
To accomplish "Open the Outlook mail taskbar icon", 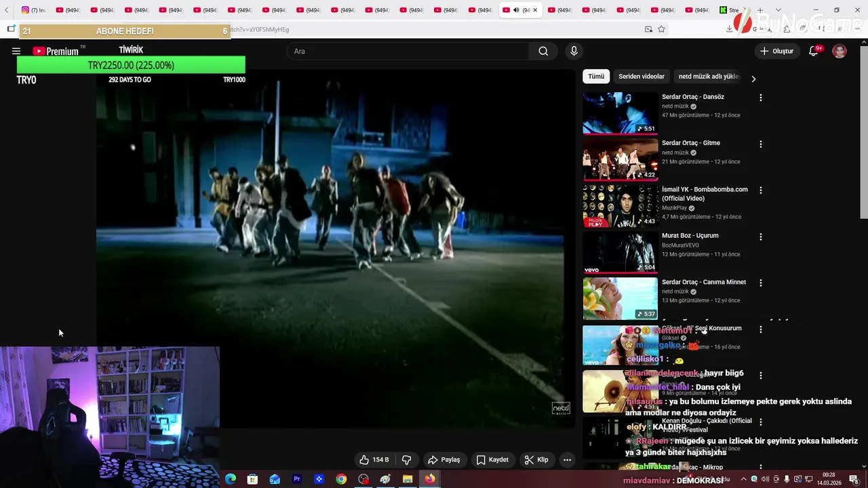I will point(275,479).
